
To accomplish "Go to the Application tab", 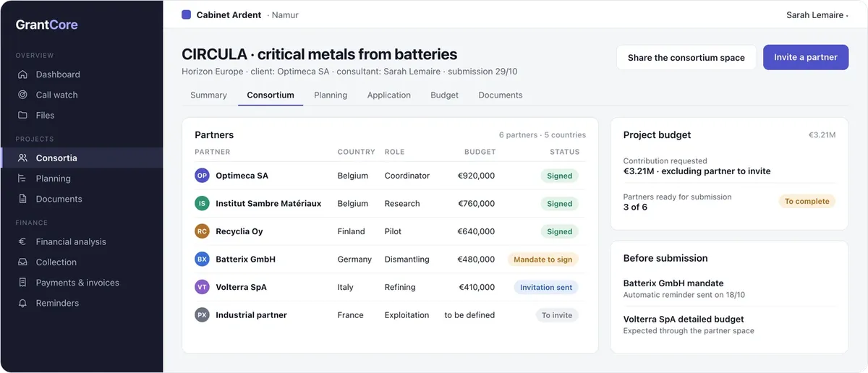I will coord(388,95).
